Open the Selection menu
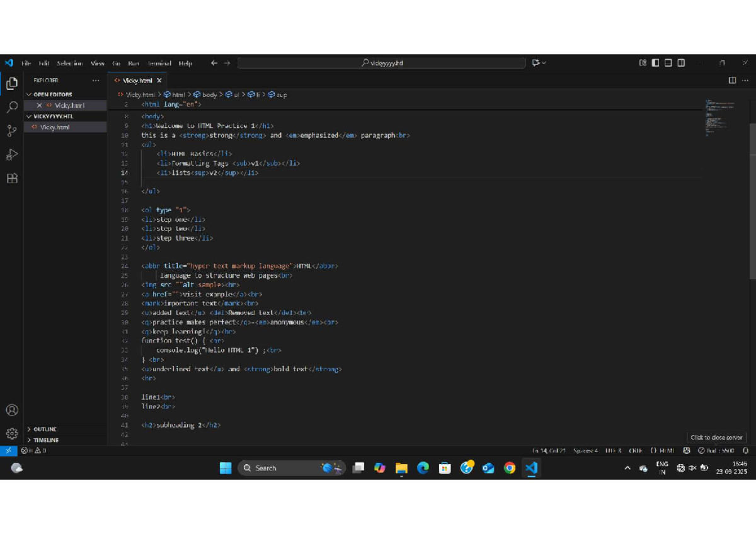Screen dimensions: 756x534 pos(69,63)
